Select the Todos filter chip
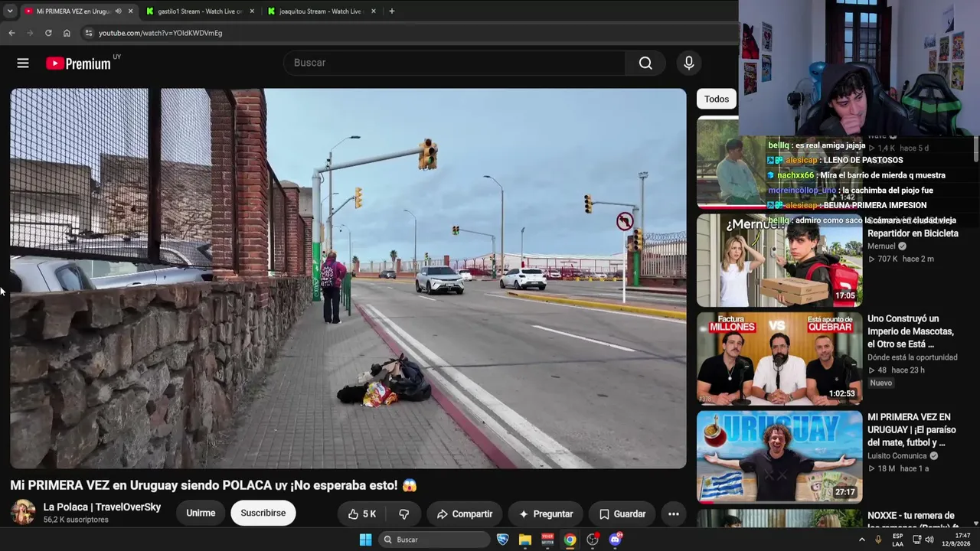This screenshot has width=980, height=551. (717, 99)
